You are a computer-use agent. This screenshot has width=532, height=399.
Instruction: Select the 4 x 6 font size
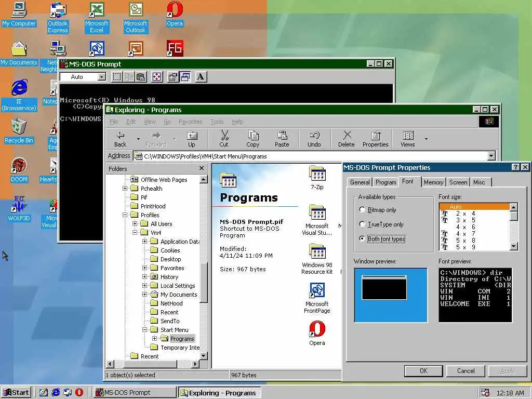[x=474, y=227]
